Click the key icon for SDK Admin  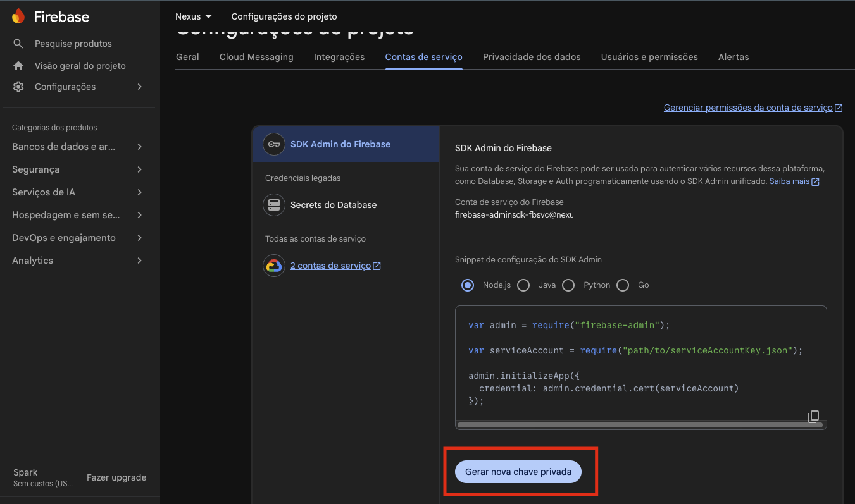point(274,144)
